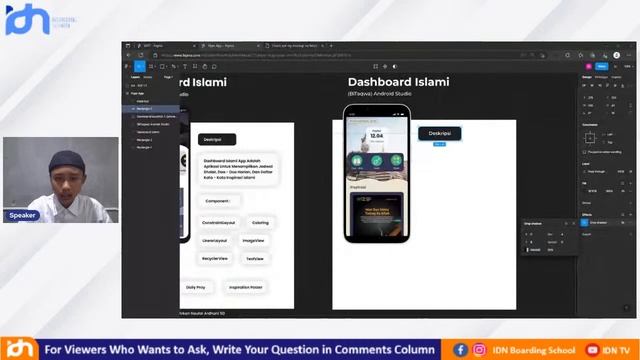Select the Text tool
Image resolution: width=640 pixels, height=360 pixels.
coord(184,67)
